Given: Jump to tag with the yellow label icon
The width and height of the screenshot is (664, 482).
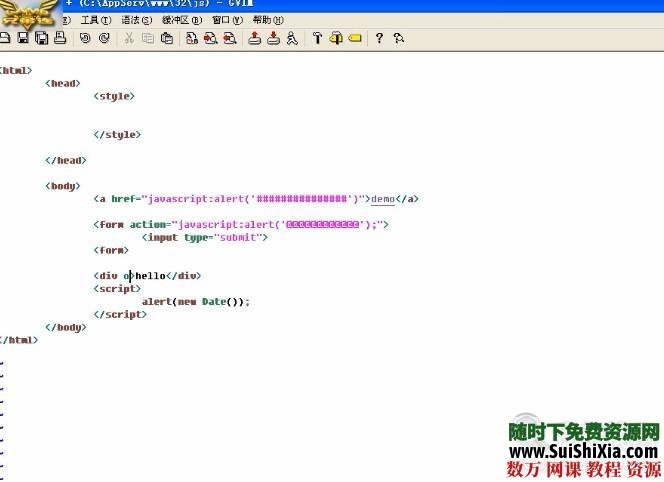Looking at the screenshot, I should point(355,38).
